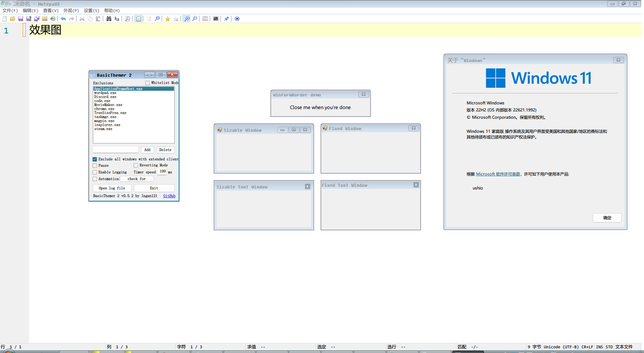Click the Add button in BasicThemer
644x353 pixels.
tap(147, 150)
